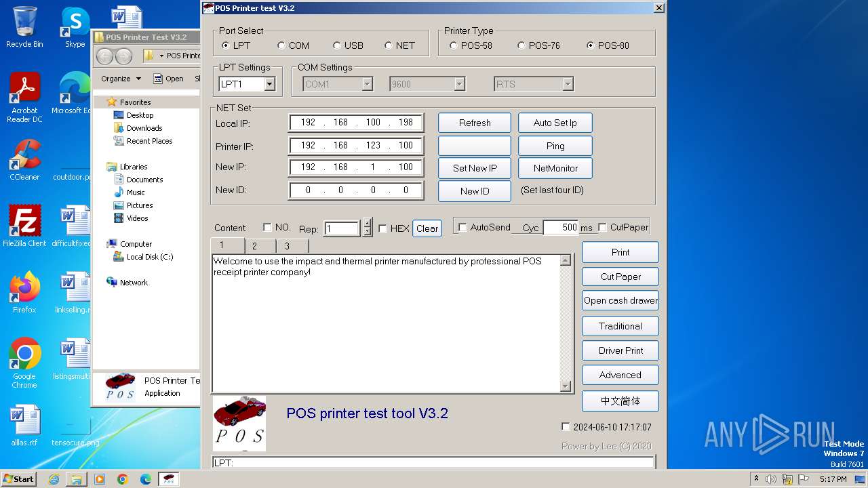Screen dimensions: 868x488
Task: Click the POS car logo image
Action: (239, 424)
